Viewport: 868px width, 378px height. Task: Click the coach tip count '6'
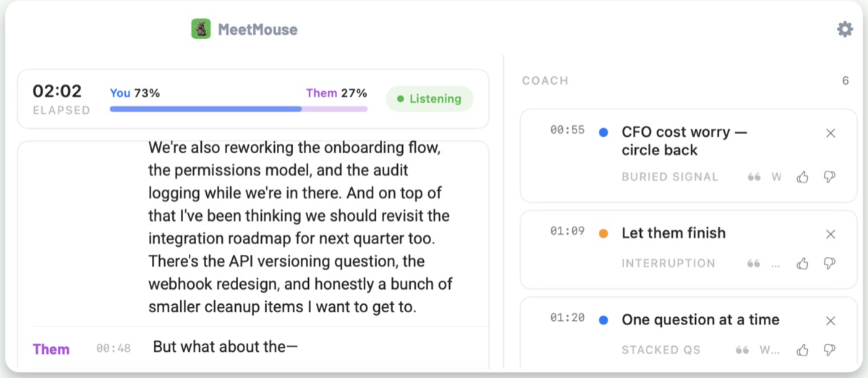coord(845,81)
